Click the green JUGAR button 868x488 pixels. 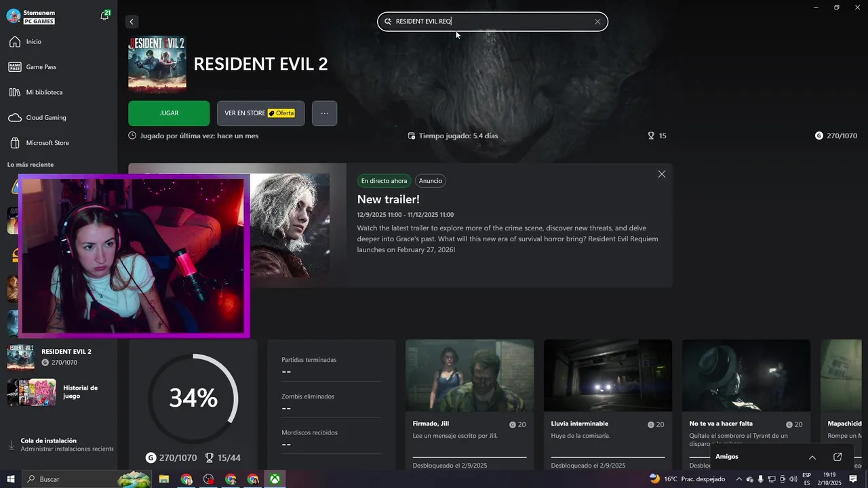pyautogui.click(x=169, y=113)
